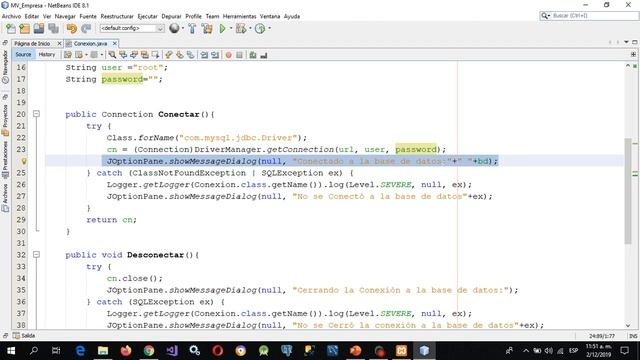Switch to Página de Inicio tab
Viewport: 640px width, 360px height.
pos(32,43)
